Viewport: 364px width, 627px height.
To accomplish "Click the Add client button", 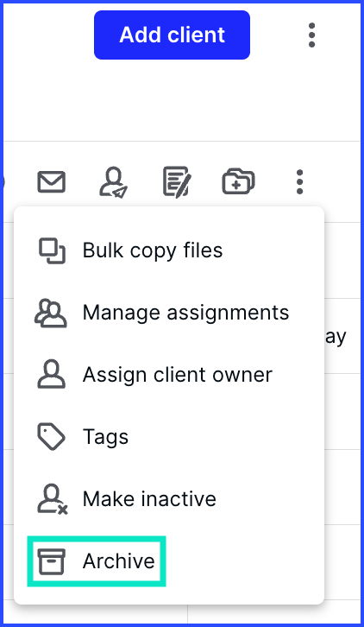I will tap(172, 35).
